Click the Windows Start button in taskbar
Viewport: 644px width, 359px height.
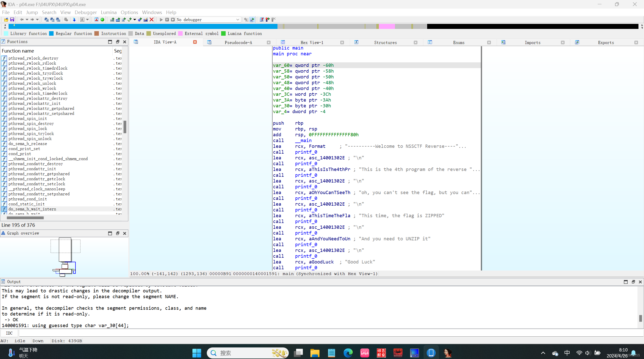[x=197, y=353]
